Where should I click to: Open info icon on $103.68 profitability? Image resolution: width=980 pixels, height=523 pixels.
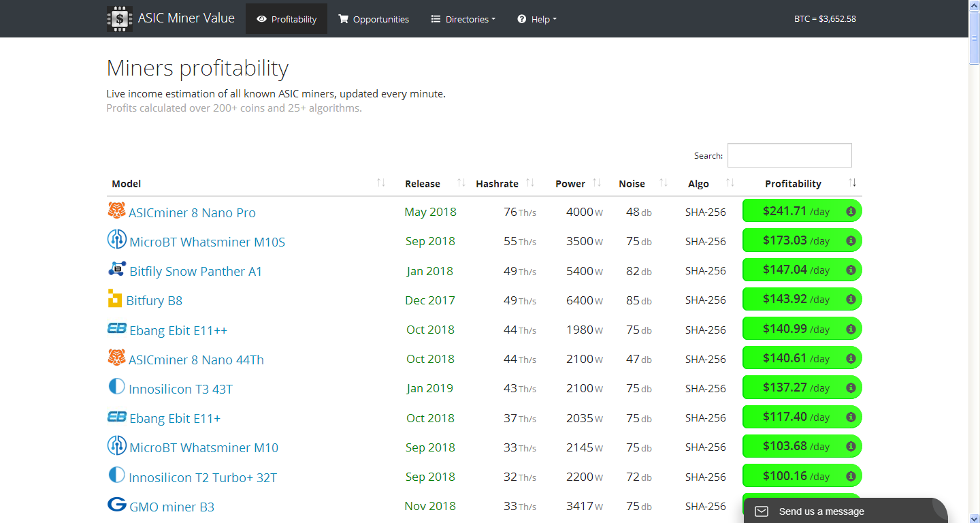point(851,447)
